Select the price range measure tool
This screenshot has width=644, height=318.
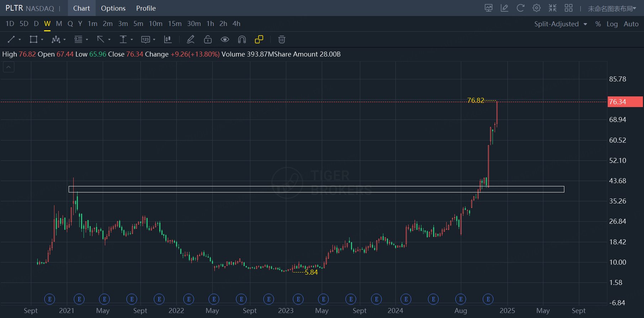click(123, 39)
